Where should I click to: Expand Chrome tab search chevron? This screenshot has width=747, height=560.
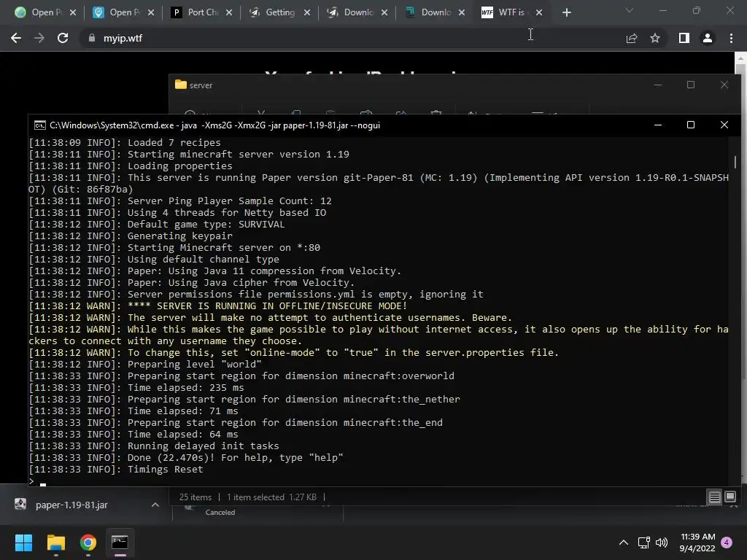coord(630,10)
